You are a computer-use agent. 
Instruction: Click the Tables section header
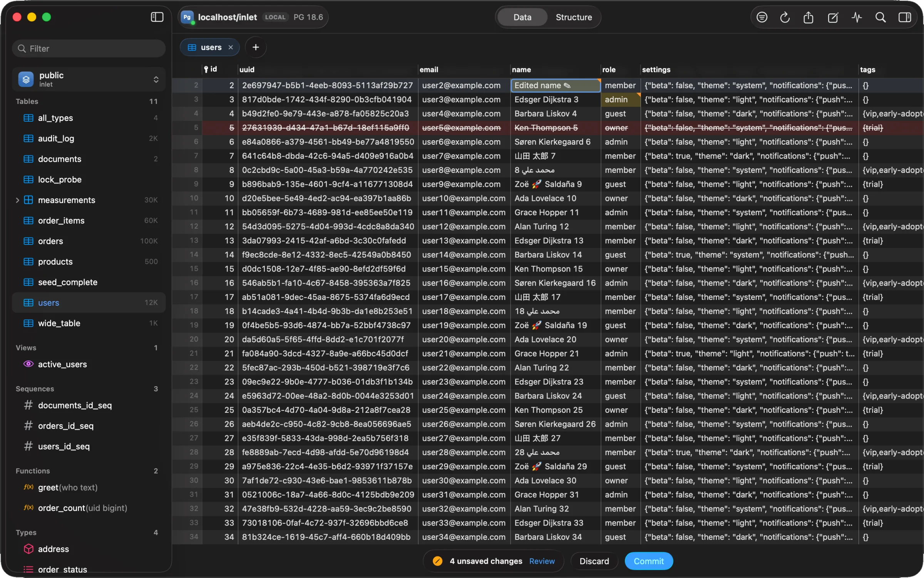[x=27, y=101]
